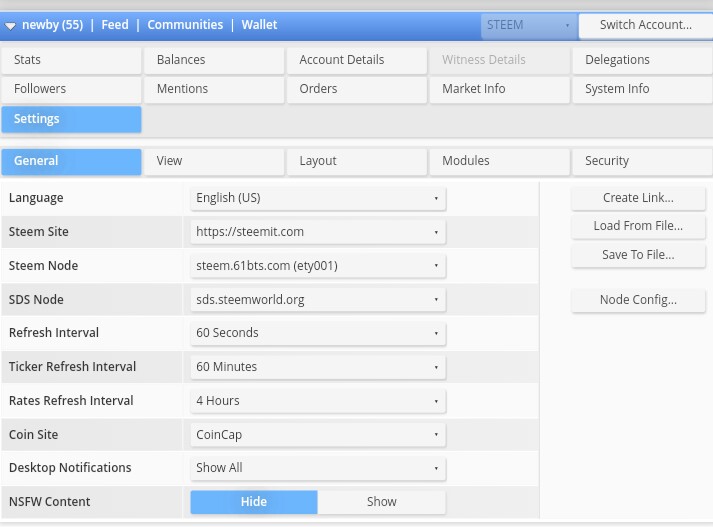The height and width of the screenshot is (527, 713).
Task: Open the Modules settings tab
Action: [x=499, y=161]
